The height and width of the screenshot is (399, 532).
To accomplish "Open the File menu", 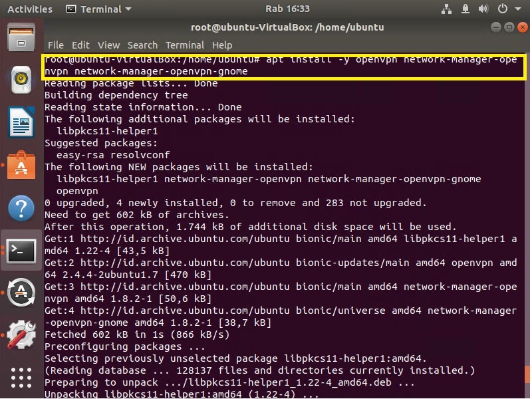I will click(x=56, y=45).
